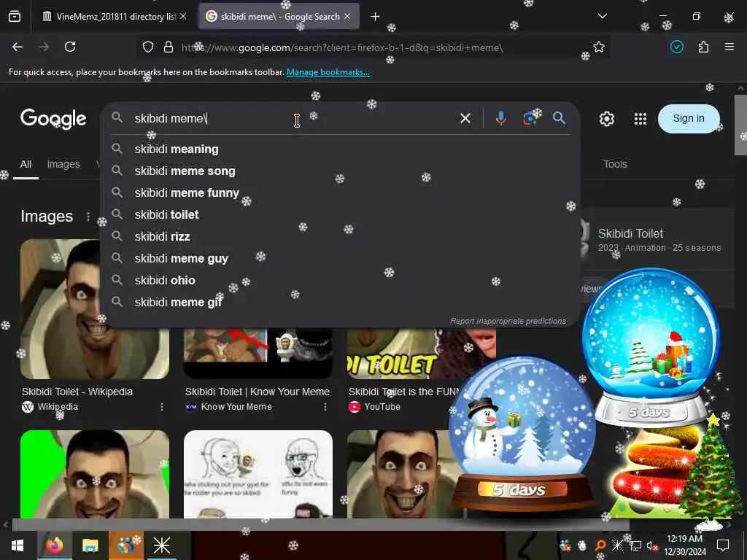Click the browser address bar URL
This screenshot has width=747, height=560.
point(342,47)
